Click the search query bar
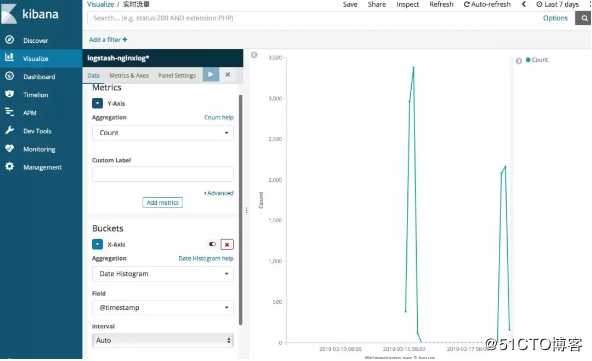This screenshot has height=361, width=592. pyautogui.click(x=312, y=18)
